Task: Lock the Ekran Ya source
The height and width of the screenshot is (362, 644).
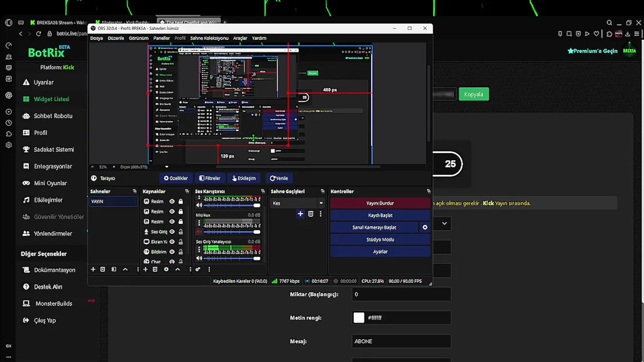Action: pos(181,242)
